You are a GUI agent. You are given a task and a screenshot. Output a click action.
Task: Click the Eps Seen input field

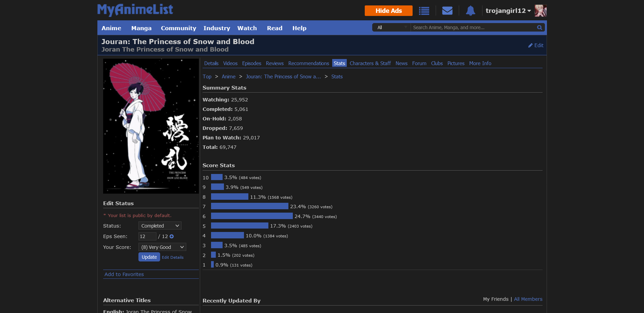(147, 236)
